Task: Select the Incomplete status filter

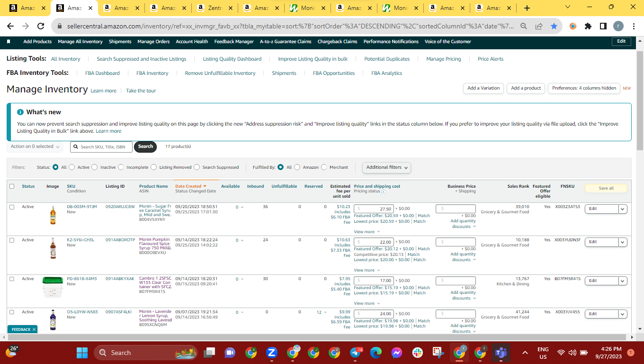Action: [x=121, y=167]
